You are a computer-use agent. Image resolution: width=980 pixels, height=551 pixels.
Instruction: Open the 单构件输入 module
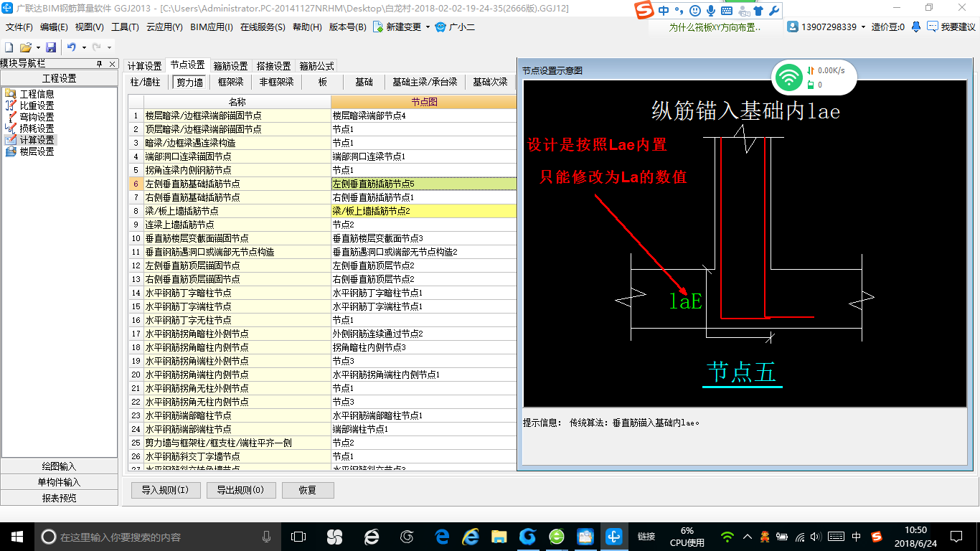tap(59, 482)
